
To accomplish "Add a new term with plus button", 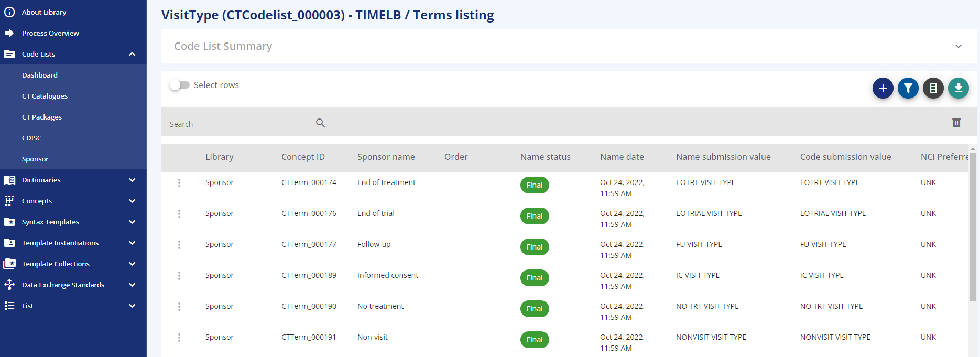I will (883, 88).
